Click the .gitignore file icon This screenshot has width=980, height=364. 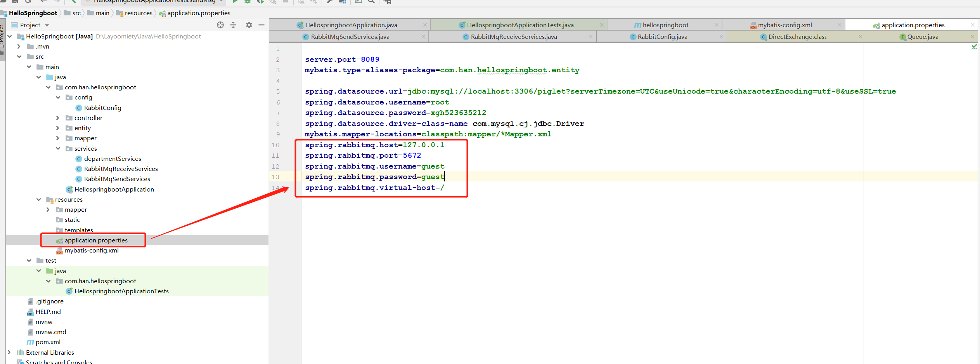coord(30,301)
